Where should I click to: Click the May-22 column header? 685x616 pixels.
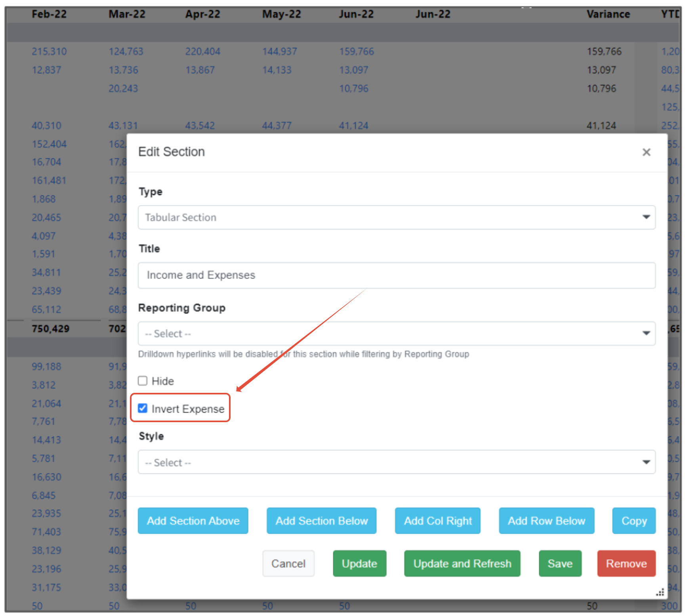tap(281, 14)
